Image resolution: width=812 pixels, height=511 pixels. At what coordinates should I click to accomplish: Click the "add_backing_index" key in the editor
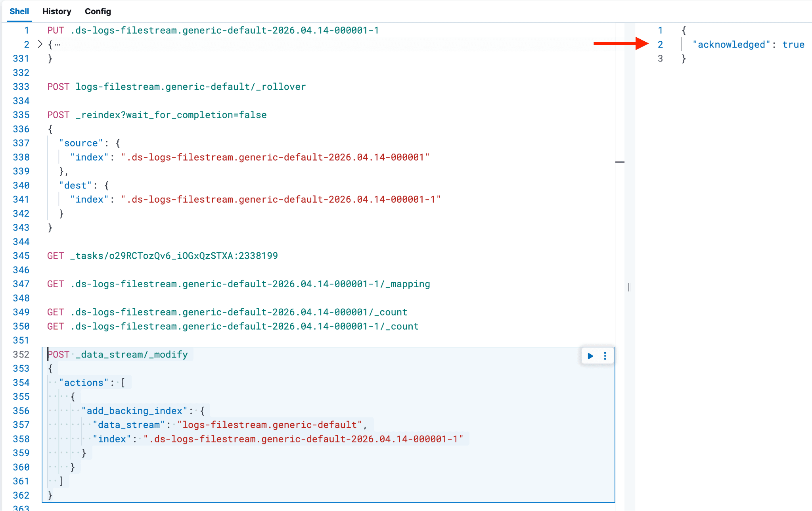(x=134, y=411)
